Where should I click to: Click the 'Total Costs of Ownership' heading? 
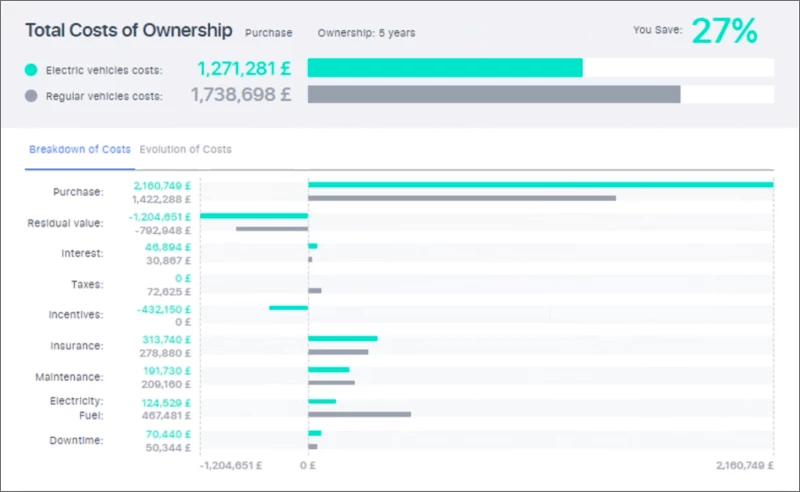coord(129,30)
